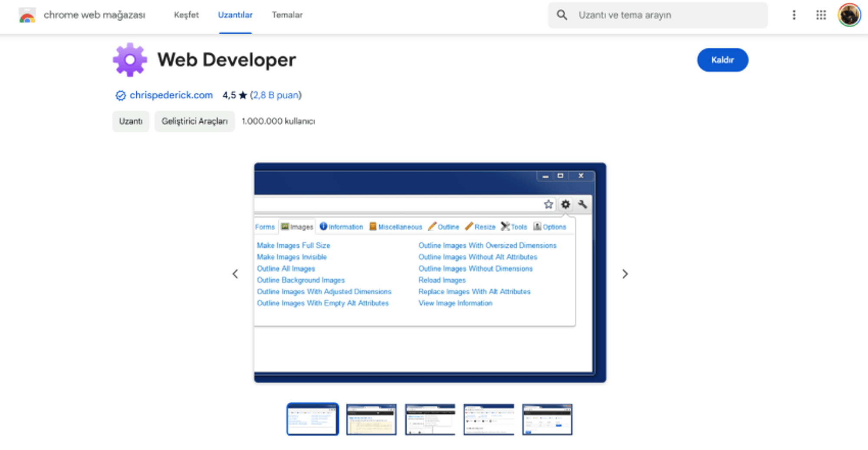Open the user profile avatar
The image size is (868, 450).
(x=849, y=15)
